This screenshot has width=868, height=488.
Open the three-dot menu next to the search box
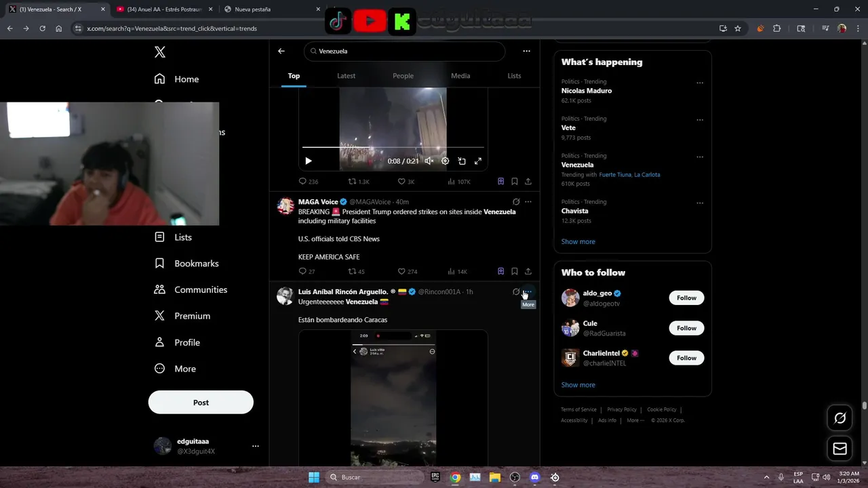tap(526, 51)
